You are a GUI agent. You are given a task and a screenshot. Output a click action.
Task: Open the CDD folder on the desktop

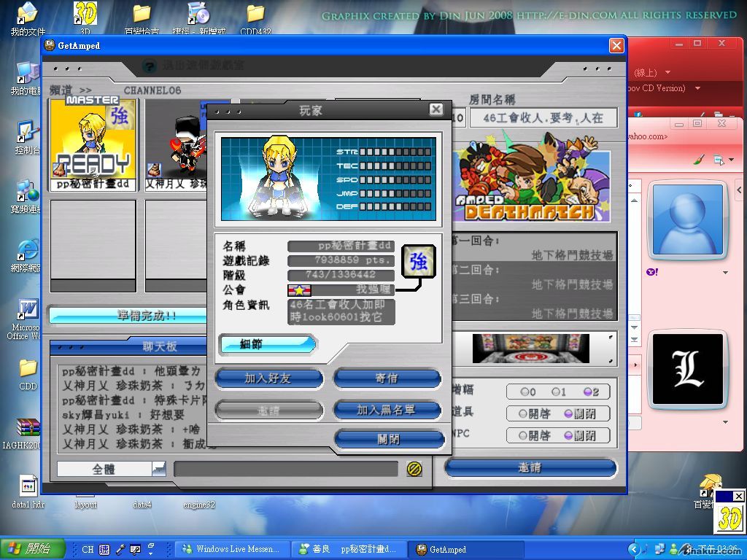click(x=28, y=374)
